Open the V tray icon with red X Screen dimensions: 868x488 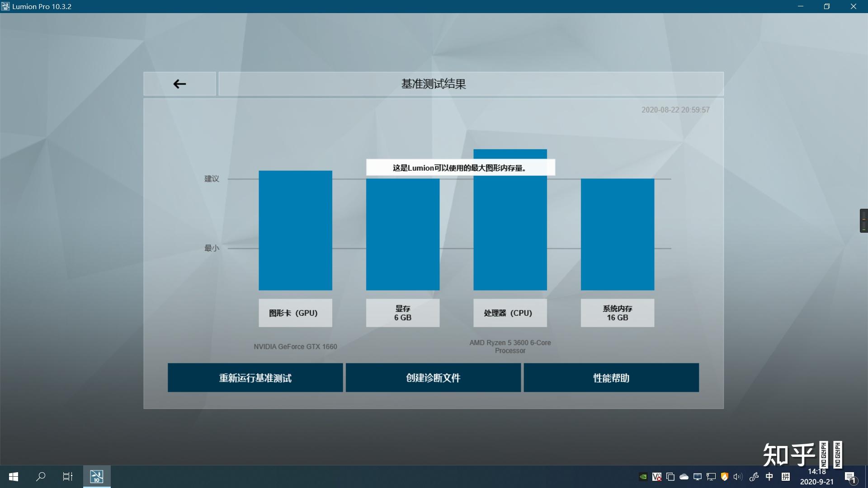656,477
